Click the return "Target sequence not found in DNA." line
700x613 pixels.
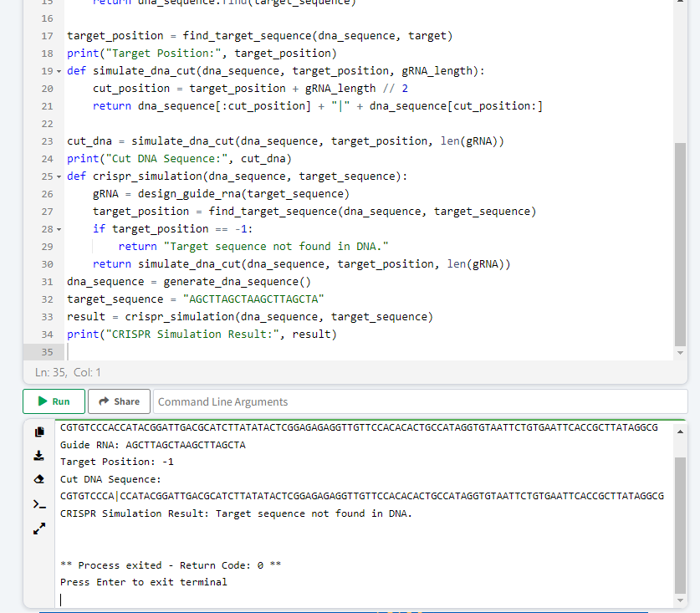pyautogui.click(x=253, y=247)
